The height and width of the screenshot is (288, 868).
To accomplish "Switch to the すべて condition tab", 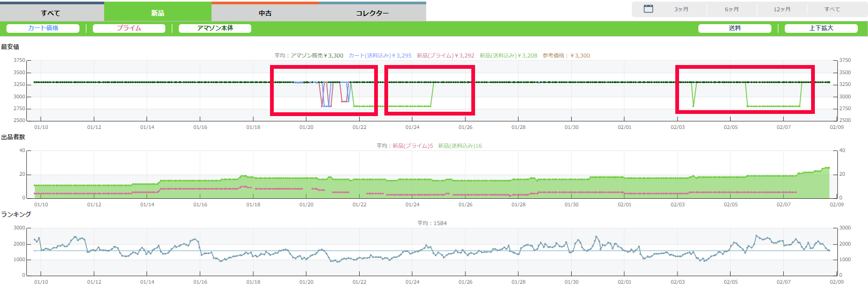I will (x=51, y=13).
